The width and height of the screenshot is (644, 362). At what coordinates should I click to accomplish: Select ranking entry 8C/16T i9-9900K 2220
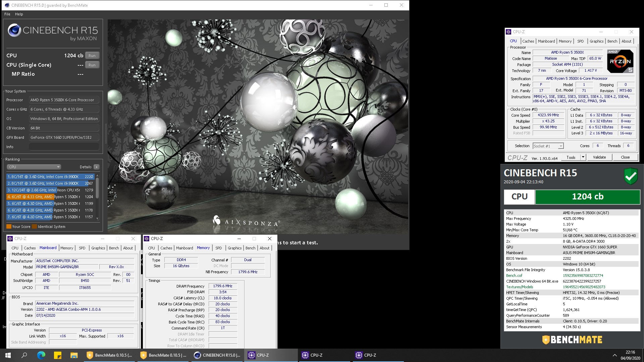[50, 177]
